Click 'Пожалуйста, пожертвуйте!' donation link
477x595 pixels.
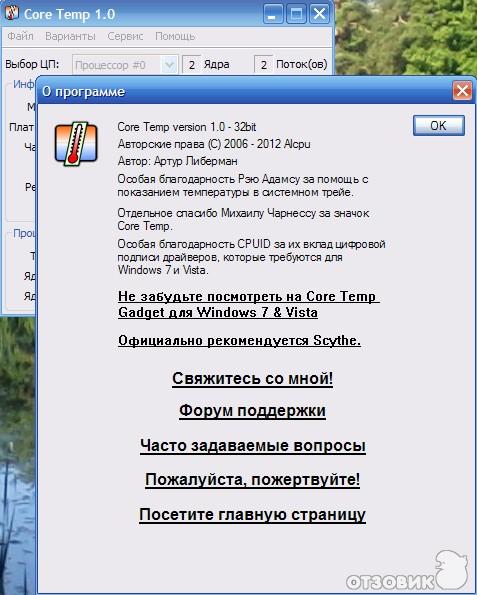(x=252, y=480)
